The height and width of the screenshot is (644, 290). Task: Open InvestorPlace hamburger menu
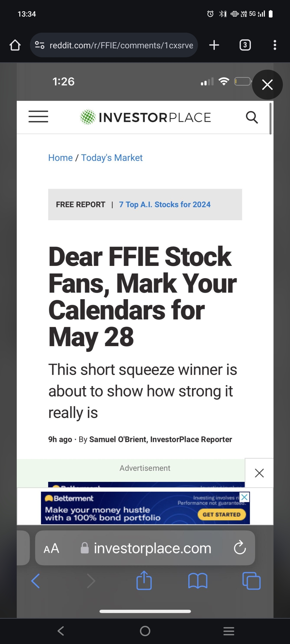pos(38,117)
